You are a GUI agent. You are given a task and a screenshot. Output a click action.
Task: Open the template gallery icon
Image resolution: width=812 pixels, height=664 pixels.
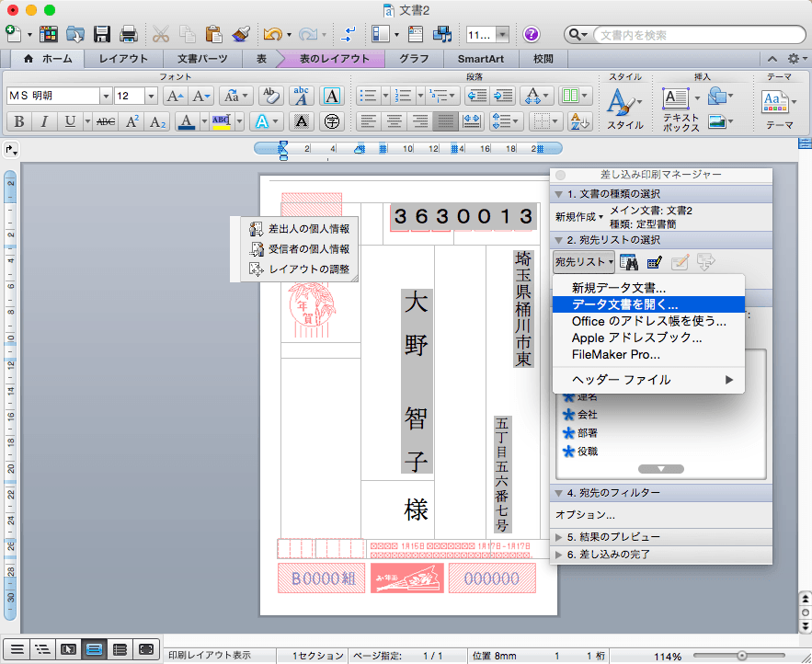pyautogui.click(x=49, y=34)
